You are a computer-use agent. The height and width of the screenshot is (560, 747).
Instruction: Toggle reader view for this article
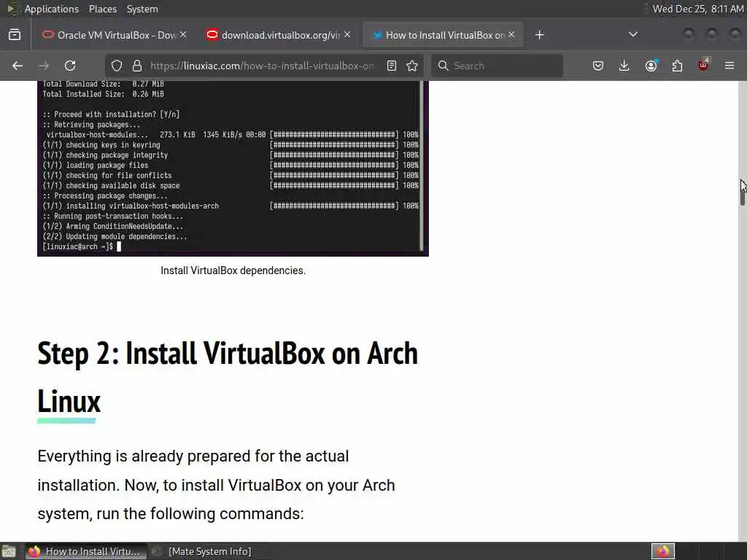392,66
